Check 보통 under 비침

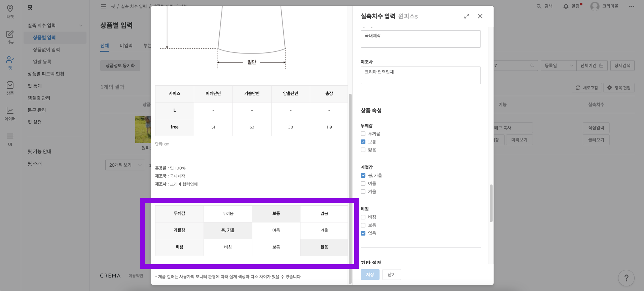pyautogui.click(x=363, y=225)
